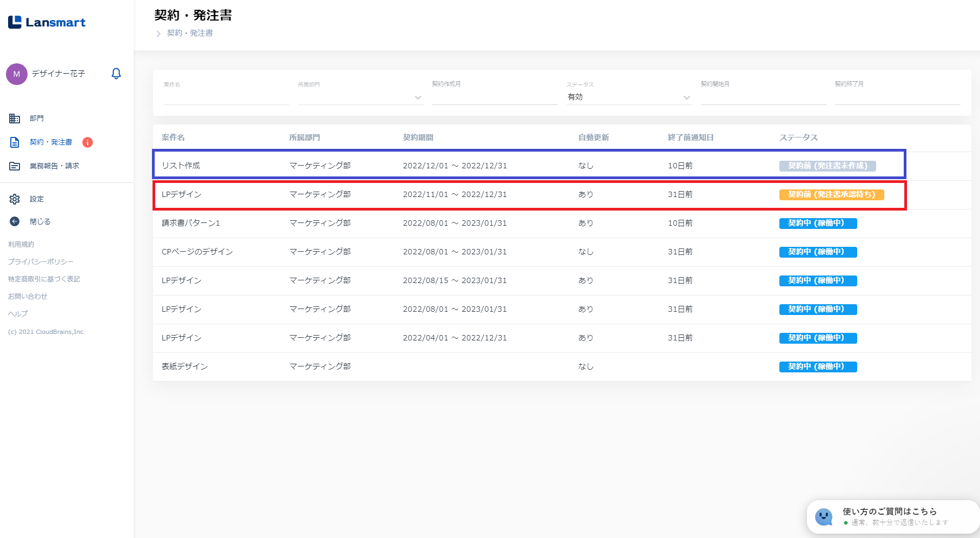This screenshot has width=980, height=538.
Task: Expand the 所属部門 filter dropdown
Action: coord(418,97)
